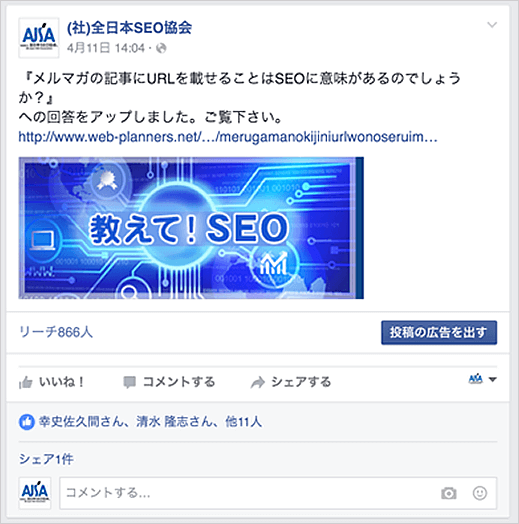Click the public globe privacy icon
Image resolution: width=519 pixels, height=524 pixels.
(x=161, y=48)
